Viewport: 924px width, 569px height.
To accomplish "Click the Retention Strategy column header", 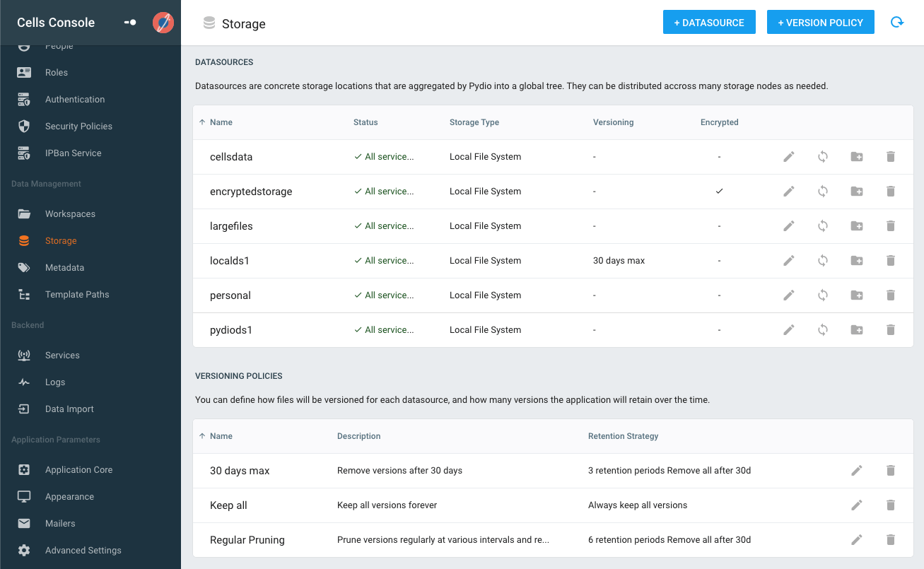I will (624, 436).
